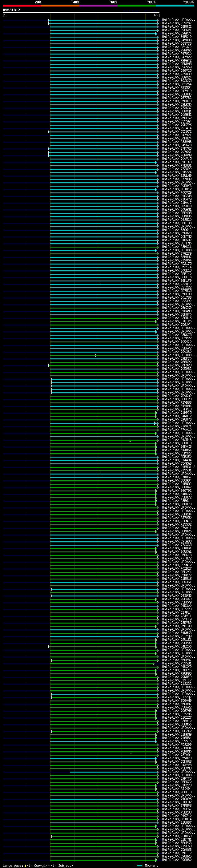Select the white AV531317 query bar
The image size is (197, 868).
[81, 12]
